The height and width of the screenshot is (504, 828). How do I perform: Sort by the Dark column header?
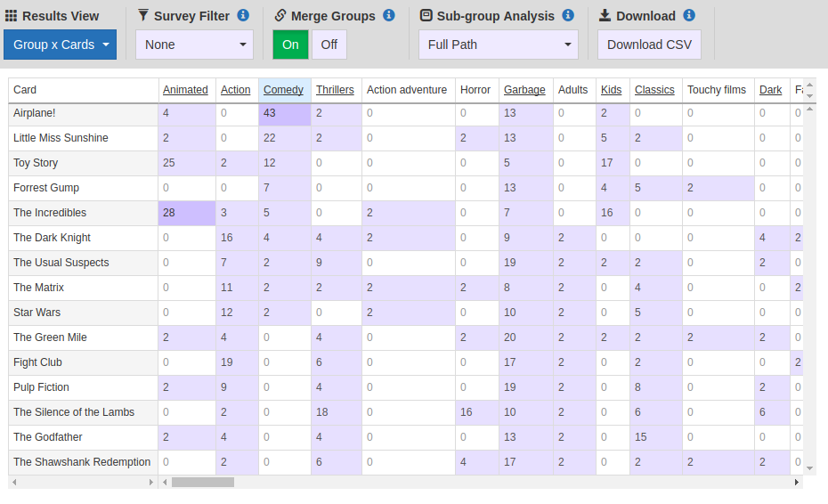770,90
